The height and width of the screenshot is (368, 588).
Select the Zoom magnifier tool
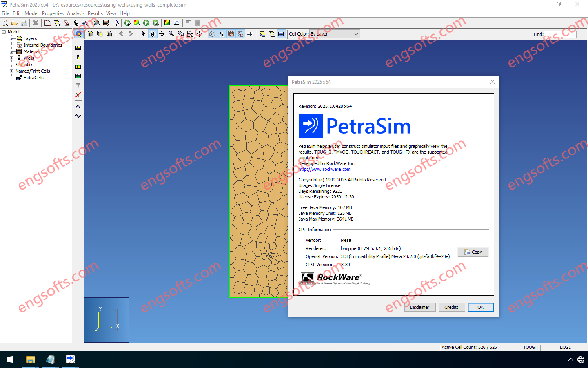(x=171, y=34)
